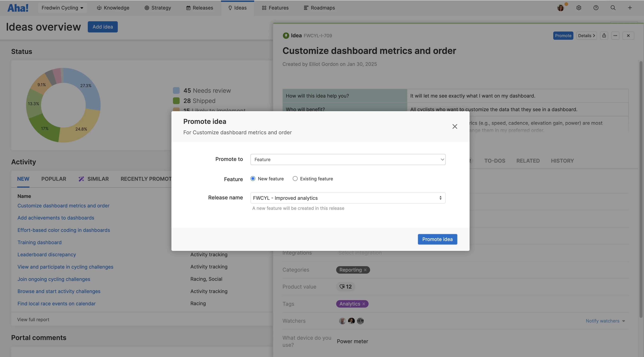Open the Training dashboard idea link
This screenshot has height=357, width=644.
(40, 242)
